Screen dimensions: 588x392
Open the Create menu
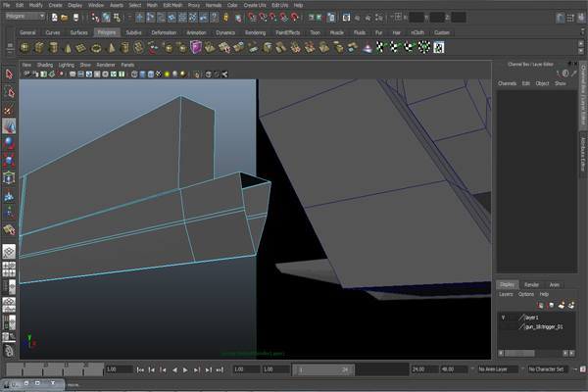[x=55, y=5]
